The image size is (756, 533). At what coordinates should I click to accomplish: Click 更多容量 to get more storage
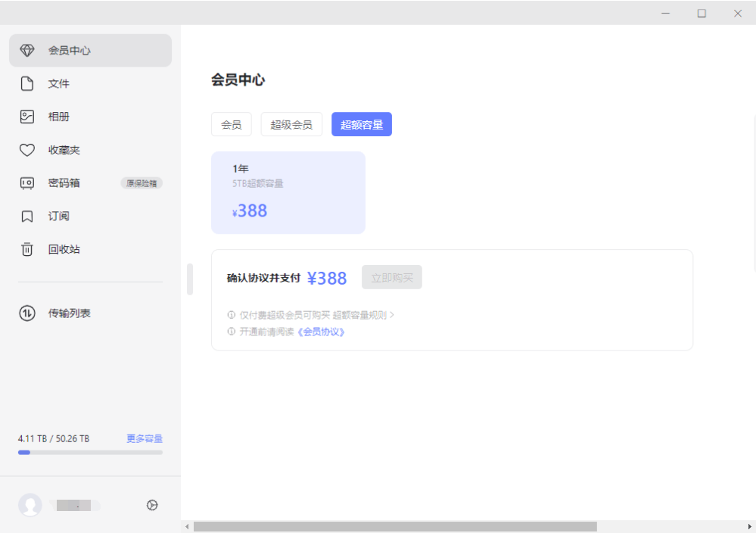(144, 438)
